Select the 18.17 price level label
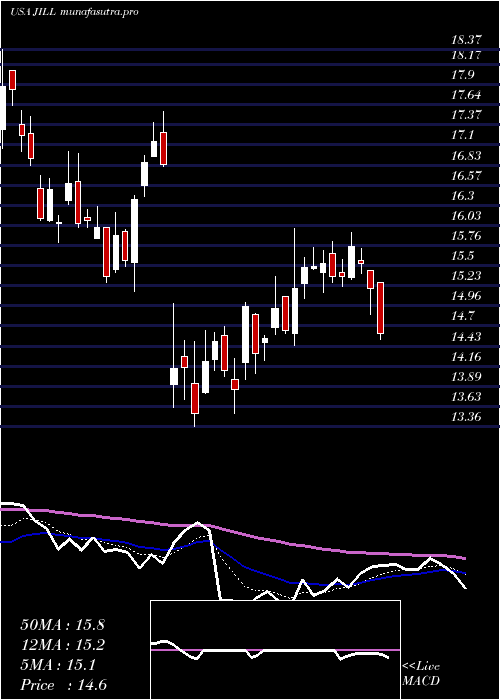 (x=466, y=55)
